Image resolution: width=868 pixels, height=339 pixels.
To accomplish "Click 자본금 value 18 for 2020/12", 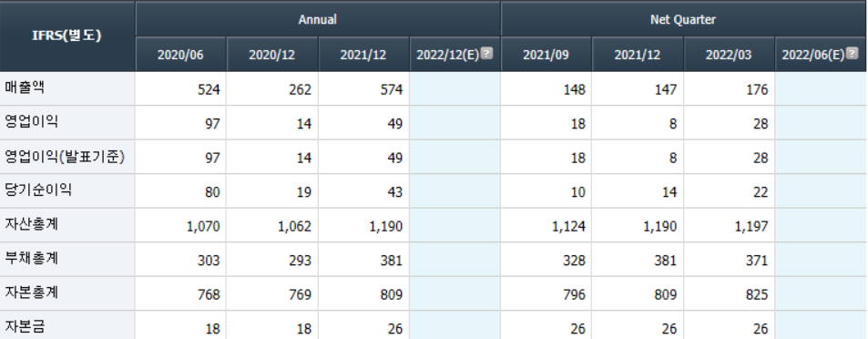I will point(304,328).
